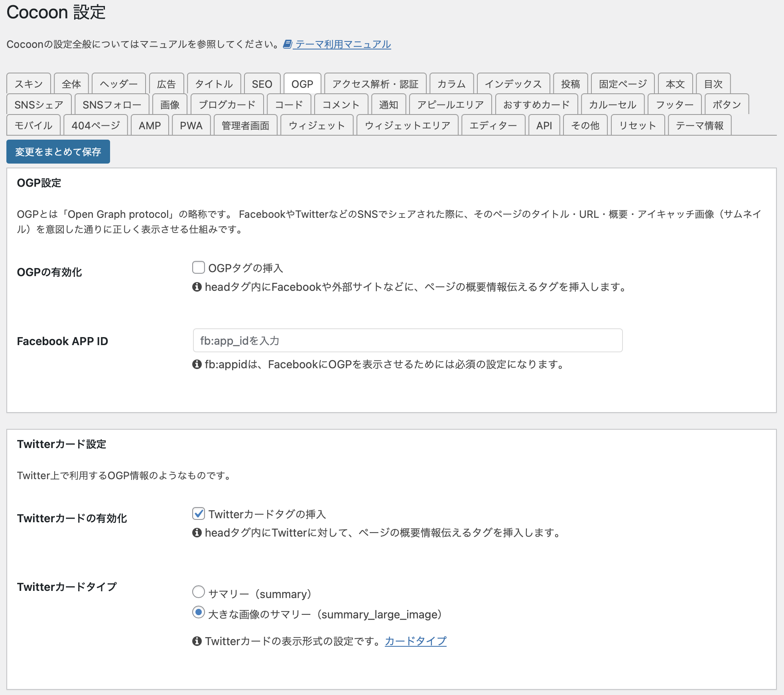Open the ウィジェットエリア tab
Image resolution: width=784 pixels, height=695 pixels.
point(407,125)
